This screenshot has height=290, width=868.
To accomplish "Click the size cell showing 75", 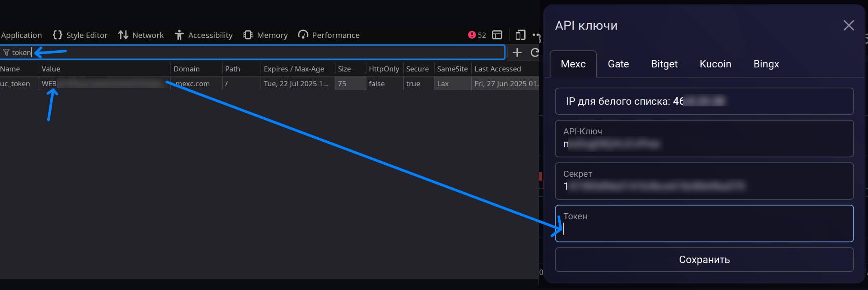I will (x=350, y=84).
